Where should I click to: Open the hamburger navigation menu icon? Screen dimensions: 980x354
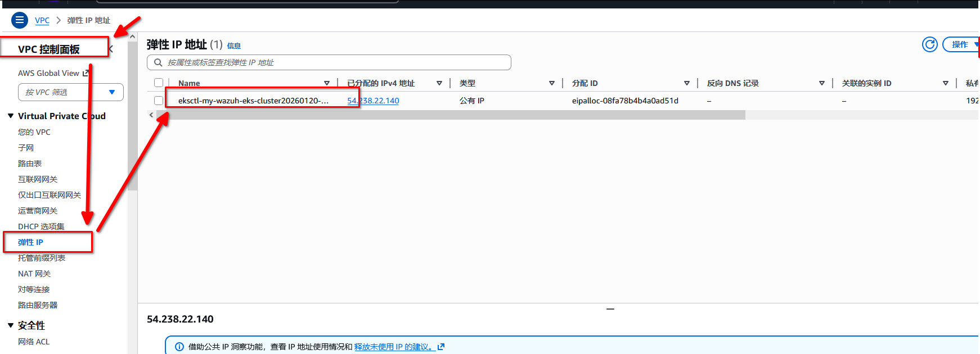point(20,20)
